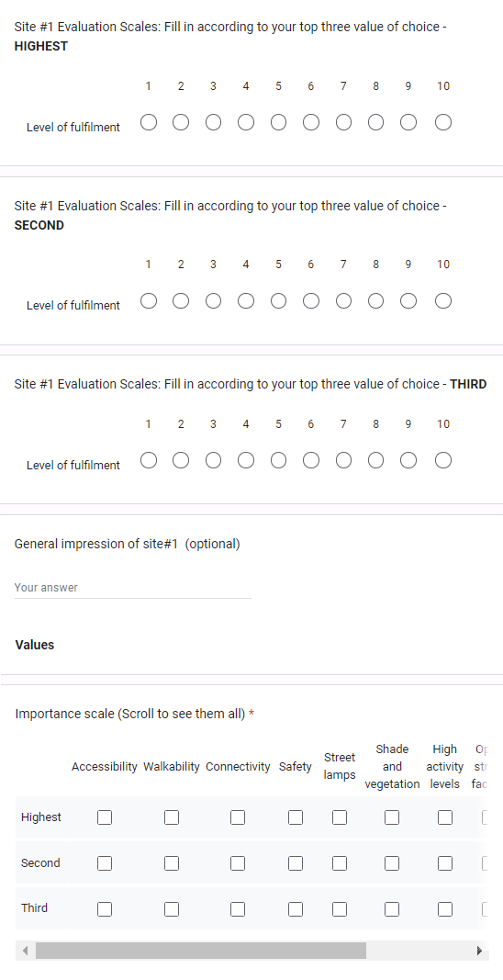Pick rating 9 for SECOND value fulfilment
The image size is (503, 980).
408,301
